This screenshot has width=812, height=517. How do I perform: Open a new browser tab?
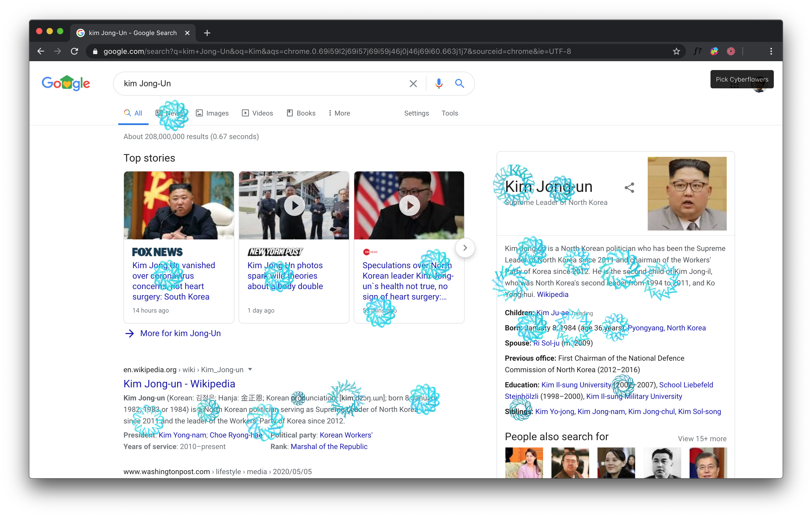(x=207, y=33)
